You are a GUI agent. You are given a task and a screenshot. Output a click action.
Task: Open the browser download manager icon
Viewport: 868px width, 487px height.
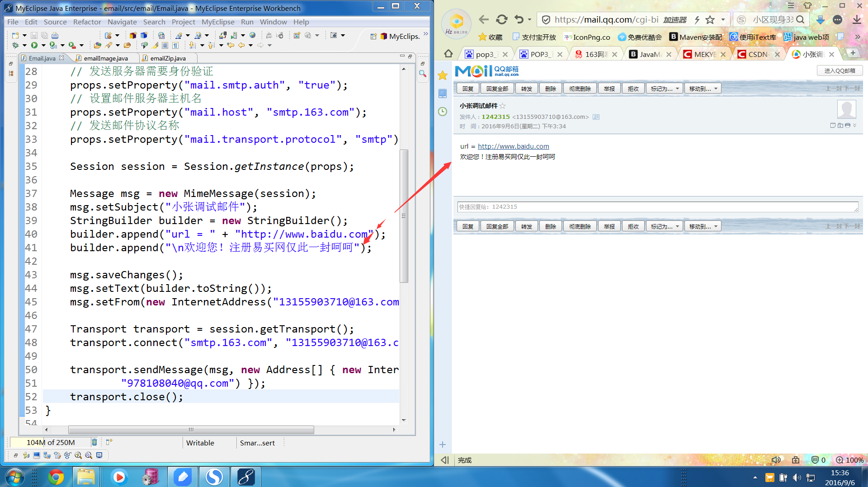tap(857, 19)
